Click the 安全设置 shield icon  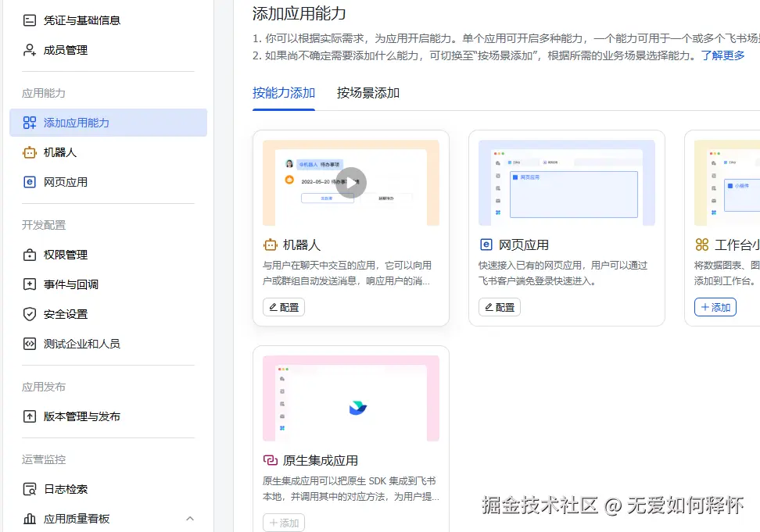pyautogui.click(x=30, y=314)
